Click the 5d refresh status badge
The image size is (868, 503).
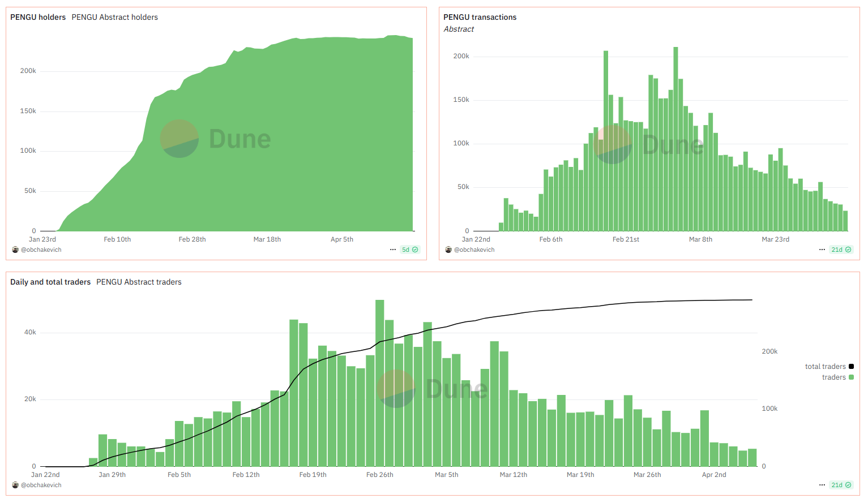409,250
